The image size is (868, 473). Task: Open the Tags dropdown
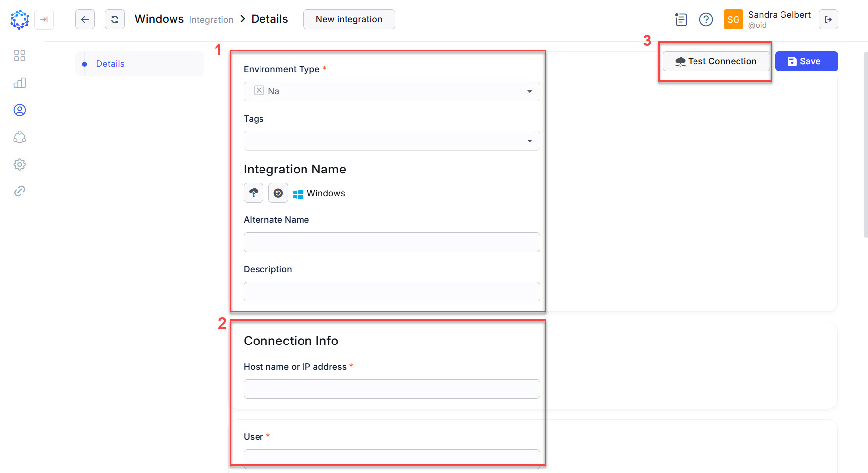coord(529,141)
